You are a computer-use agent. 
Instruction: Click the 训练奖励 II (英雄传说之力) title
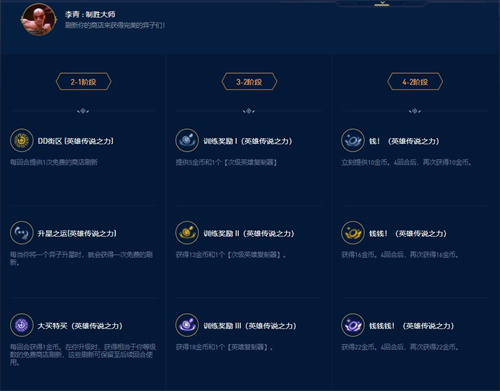tap(249, 233)
